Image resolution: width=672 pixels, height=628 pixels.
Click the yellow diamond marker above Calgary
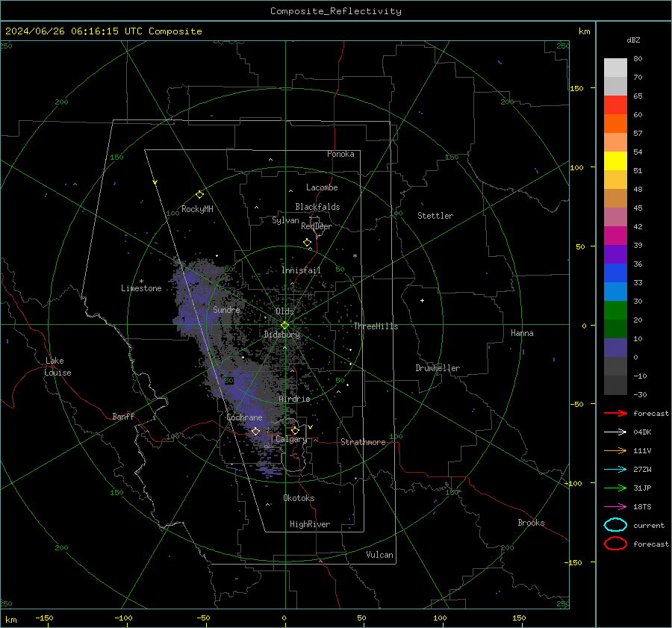click(295, 430)
